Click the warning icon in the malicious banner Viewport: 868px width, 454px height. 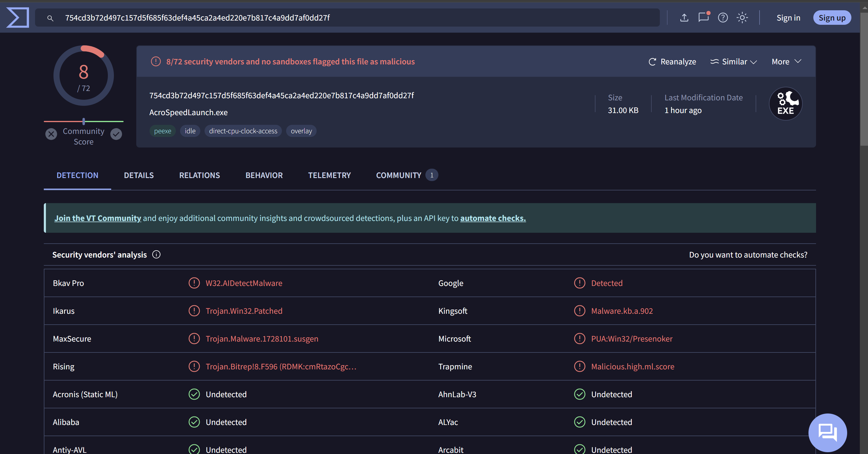(156, 61)
